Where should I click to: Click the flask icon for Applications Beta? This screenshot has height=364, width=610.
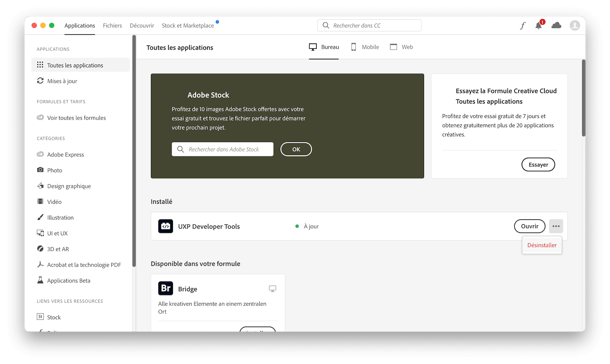tap(40, 280)
